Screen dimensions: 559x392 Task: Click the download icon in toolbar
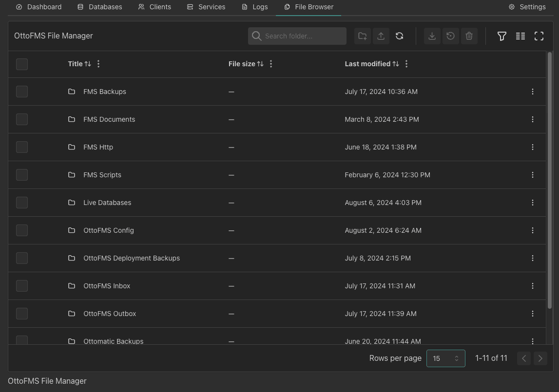[432, 36]
